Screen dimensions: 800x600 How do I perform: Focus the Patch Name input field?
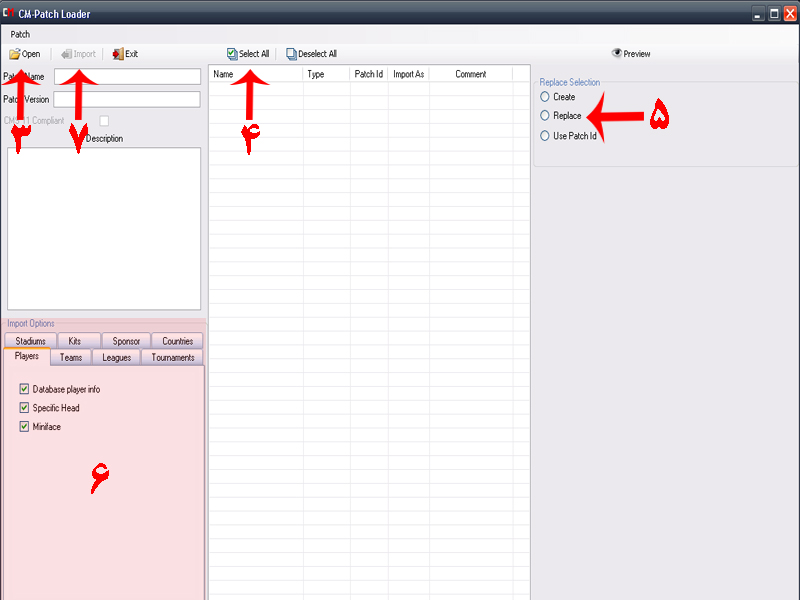(x=128, y=77)
